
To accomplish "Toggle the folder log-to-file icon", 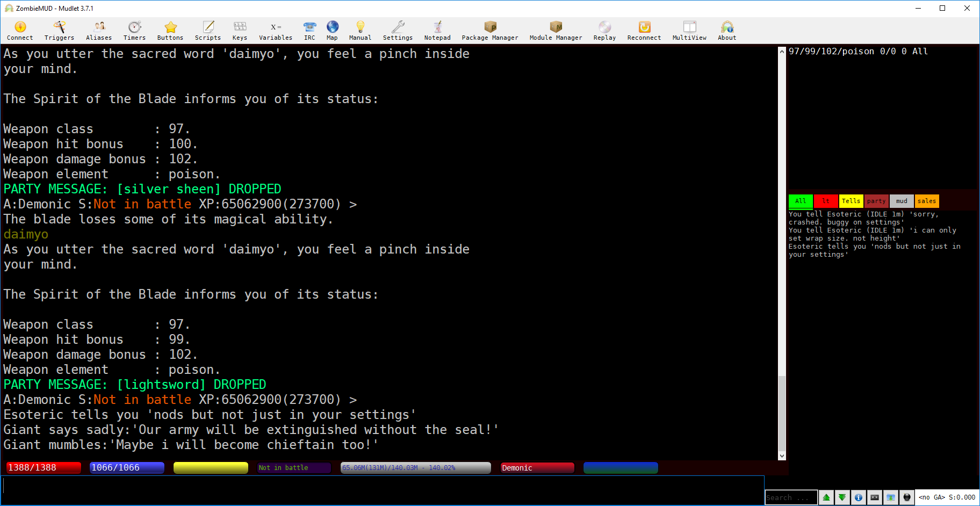I will (891, 497).
